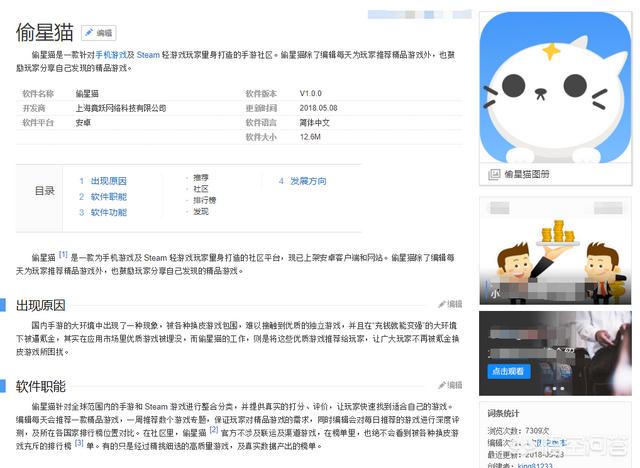Open the 偷星猫图册 album link
The height and width of the screenshot is (468, 640).
tap(527, 175)
